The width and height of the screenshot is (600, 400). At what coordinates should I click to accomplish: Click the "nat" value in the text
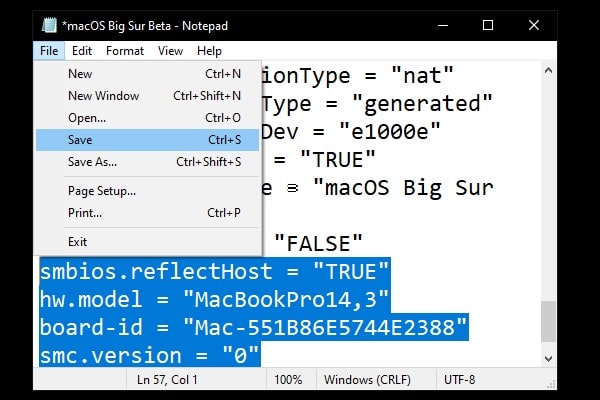click(422, 75)
